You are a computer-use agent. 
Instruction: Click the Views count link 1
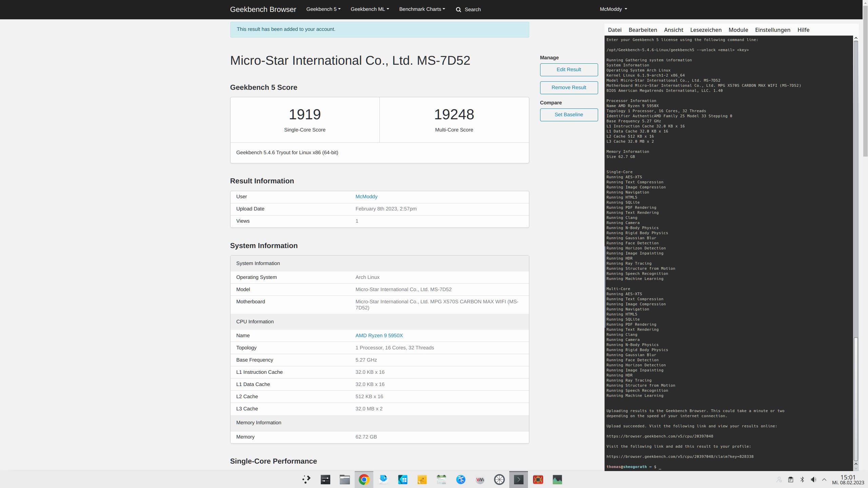[x=357, y=221]
